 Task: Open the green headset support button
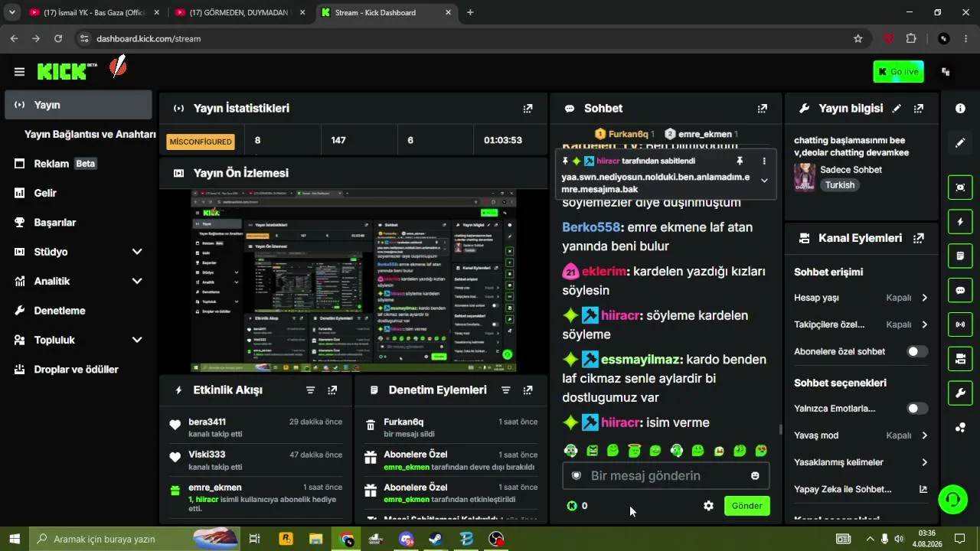click(x=953, y=500)
